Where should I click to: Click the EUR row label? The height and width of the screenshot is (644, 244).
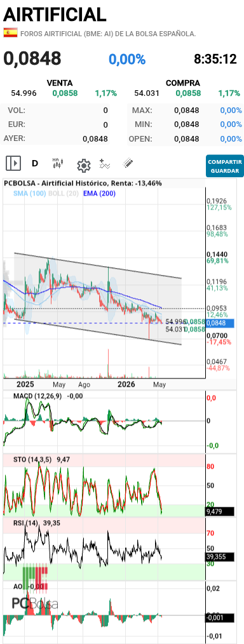point(17,124)
